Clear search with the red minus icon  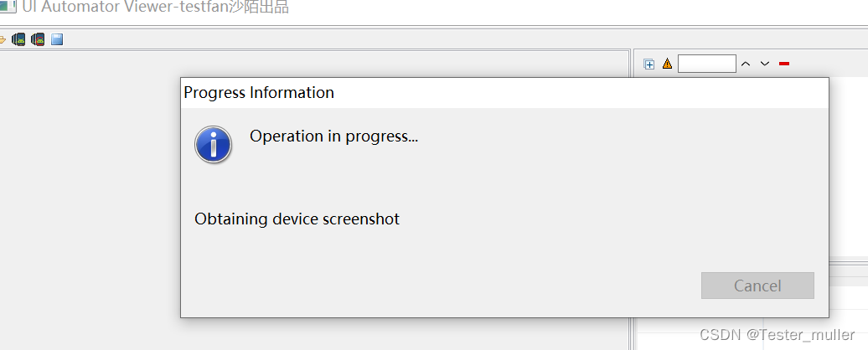click(784, 64)
